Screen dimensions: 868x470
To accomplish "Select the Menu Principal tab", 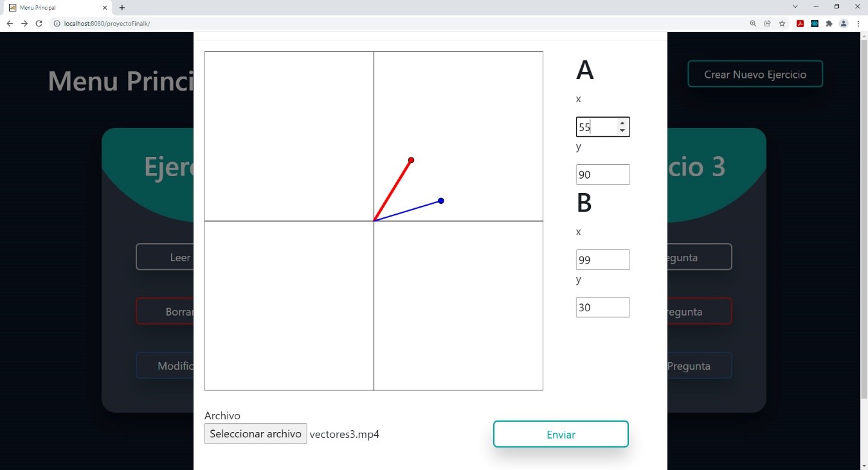I will click(55, 8).
